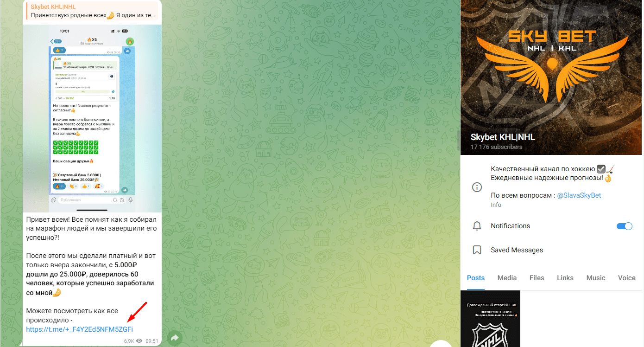Click the quoted Skybet KHL|NHL reply header

click(92, 11)
